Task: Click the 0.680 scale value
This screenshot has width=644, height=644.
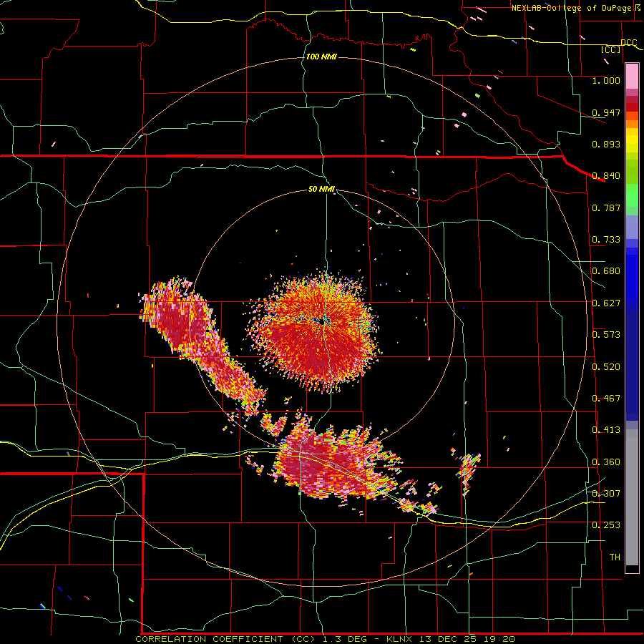Action: 606,271
